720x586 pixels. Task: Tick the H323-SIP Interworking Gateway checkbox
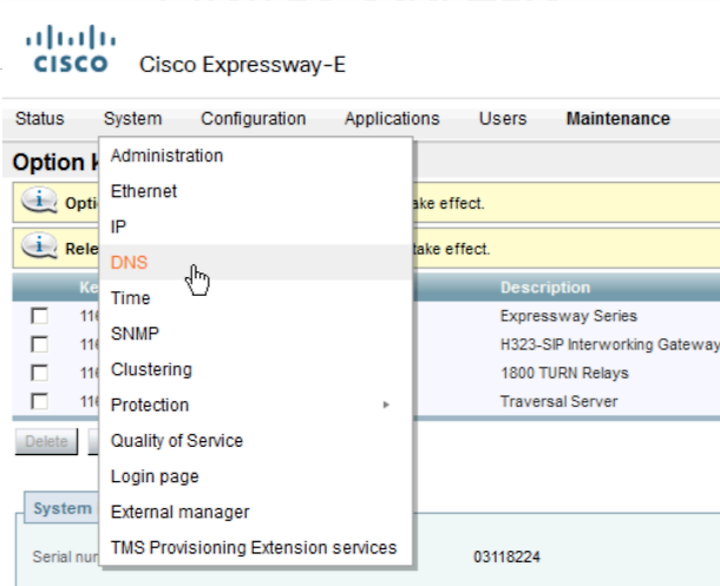pos(39,344)
